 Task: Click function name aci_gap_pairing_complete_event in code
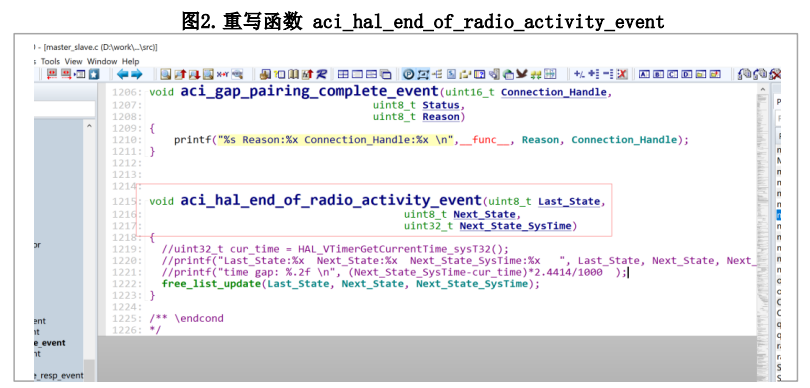tap(309, 91)
